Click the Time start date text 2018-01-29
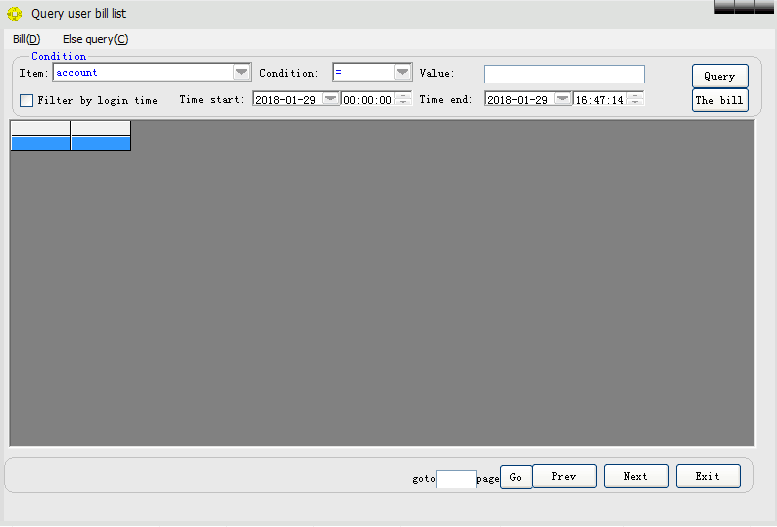Screen dimensions: 777x527 point(285,100)
